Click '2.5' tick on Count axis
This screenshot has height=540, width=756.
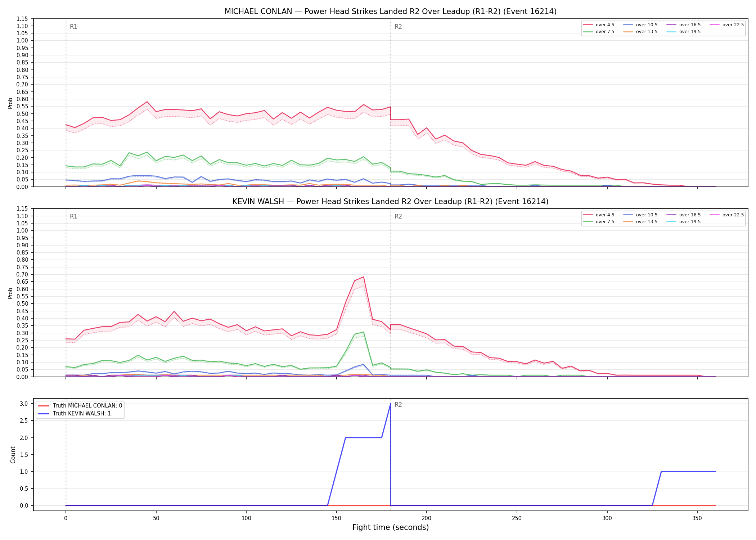24,421
